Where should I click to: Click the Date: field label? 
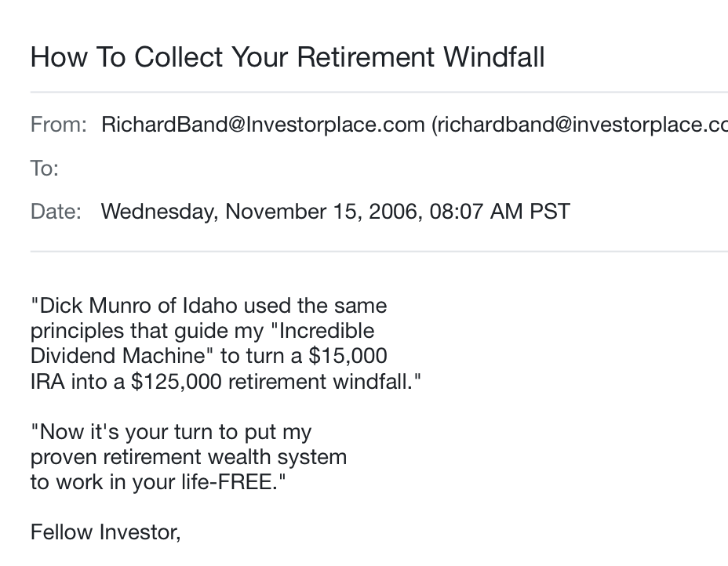56,212
